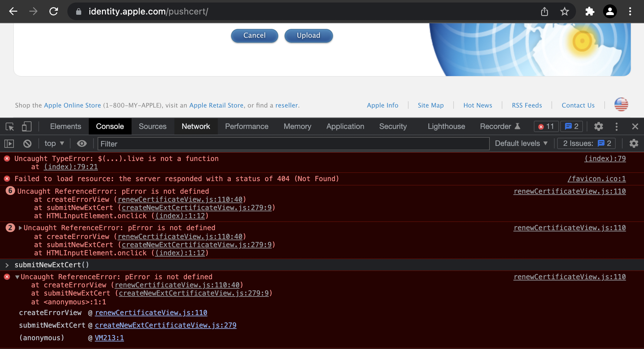
Task: Click the eye live expression icon
Action: [x=82, y=144]
